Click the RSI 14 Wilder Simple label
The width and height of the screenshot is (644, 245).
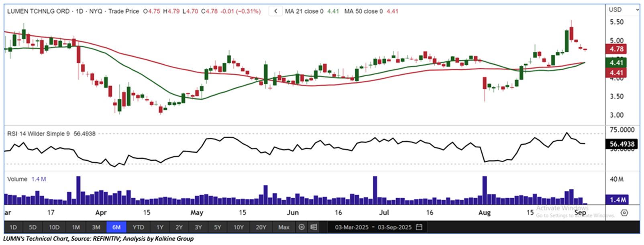tap(39, 134)
